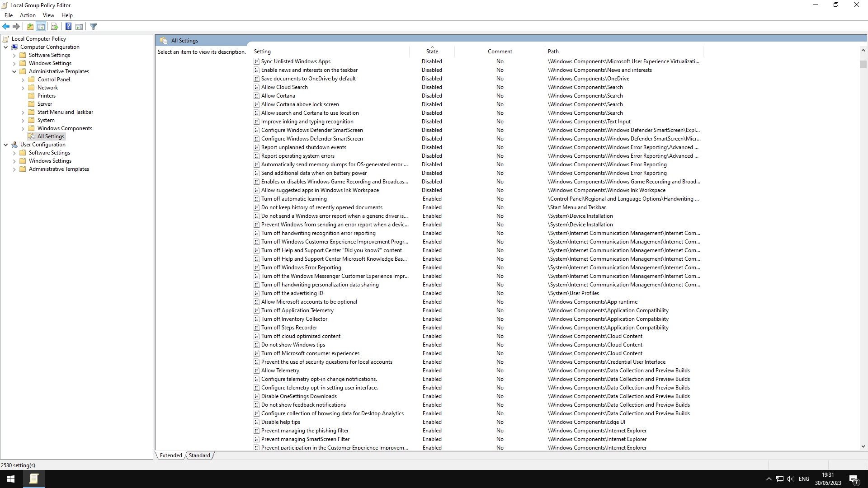Select "Turn off the advertising ID" setting
The width and height of the screenshot is (868, 488).
point(292,293)
